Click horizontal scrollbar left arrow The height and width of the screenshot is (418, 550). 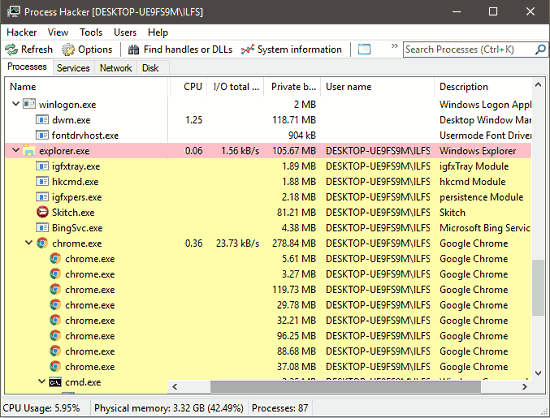coord(174,387)
